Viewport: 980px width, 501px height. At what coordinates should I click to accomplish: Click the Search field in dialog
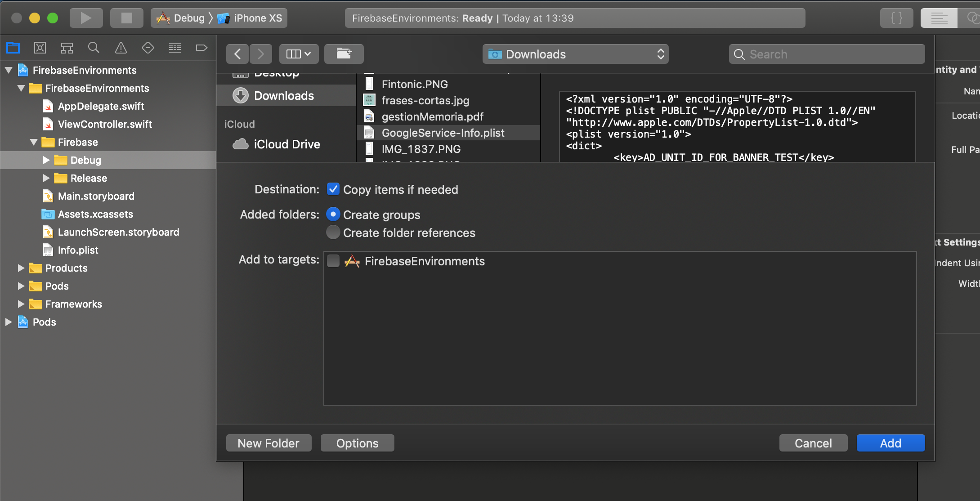pos(828,54)
